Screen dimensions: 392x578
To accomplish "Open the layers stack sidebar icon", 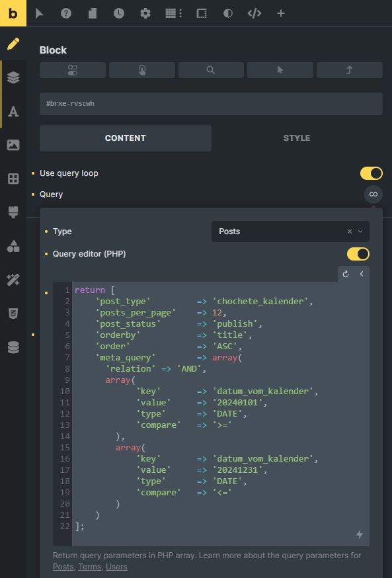I will tap(13, 77).
